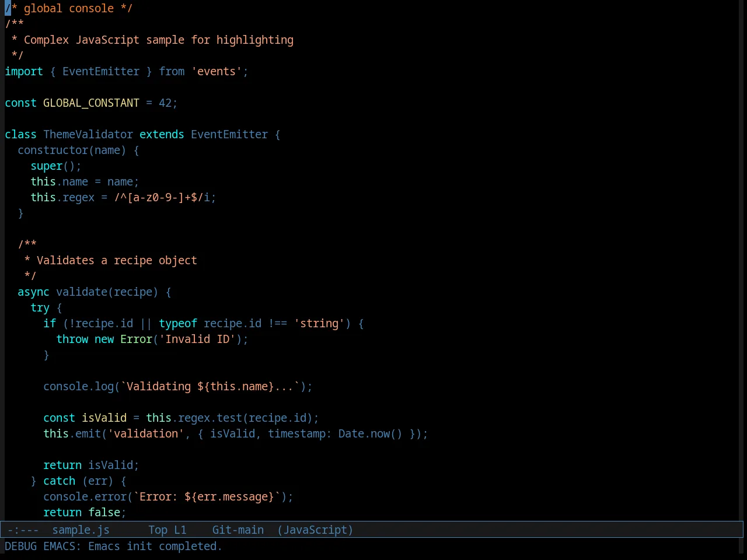Click the 'class' keyword
Image resolution: width=747 pixels, height=560 pixels.
pyautogui.click(x=20, y=134)
